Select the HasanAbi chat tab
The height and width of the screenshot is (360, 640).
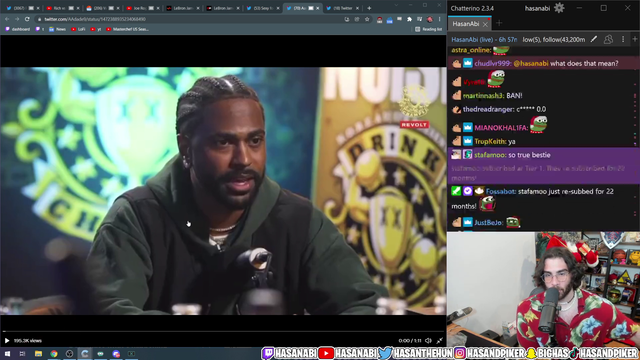click(x=466, y=24)
